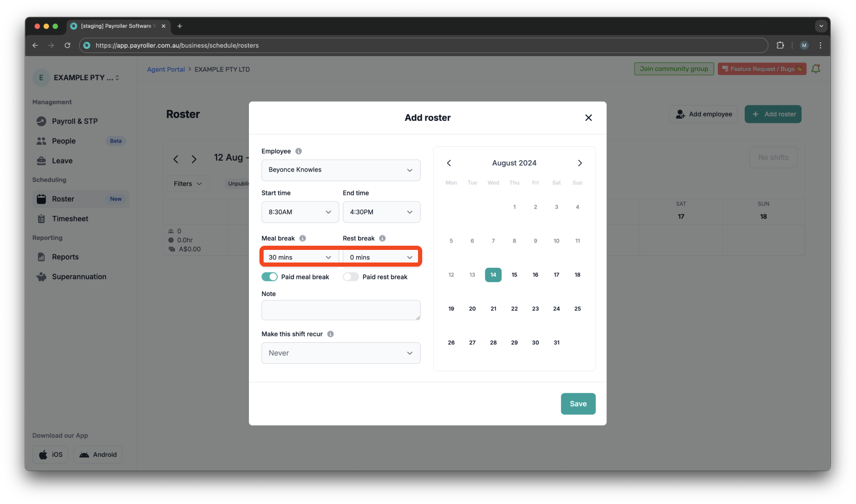Open Meal break dropdown 30 mins
The height and width of the screenshot is (504, 856).
[x=300, y=257]
